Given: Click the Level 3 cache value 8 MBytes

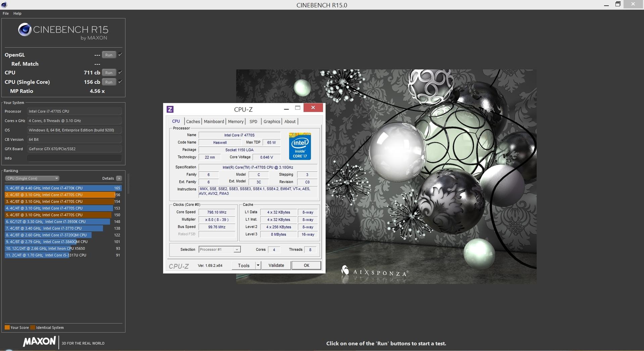Looking at the screenshot, I should pos(279,234).
